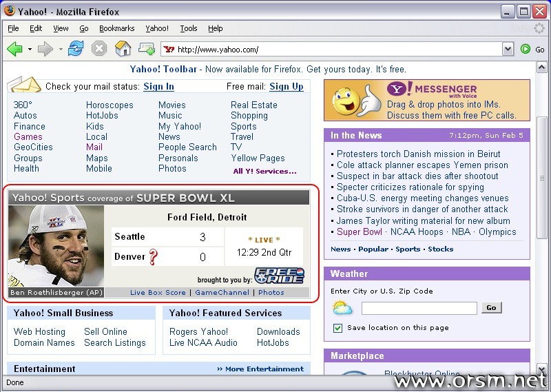Open the Search Listings link
This screenshot has height=392, width=551.
[115, 343]
